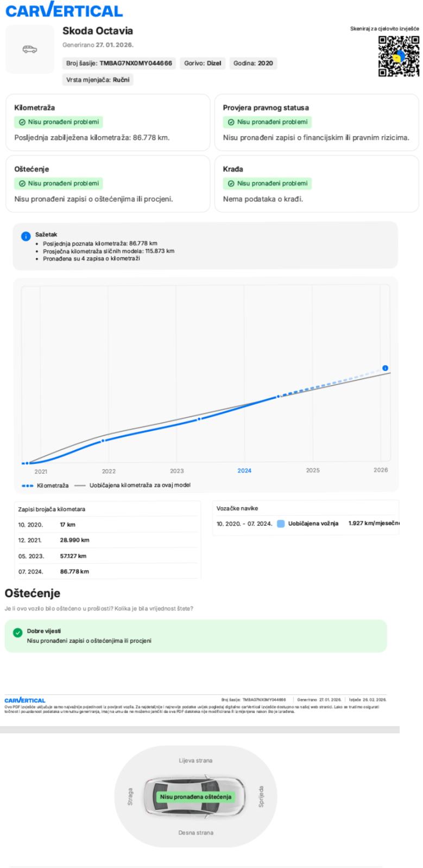The height and width of the screenshot is (868, 423).
Task: Click the Uobičajena kilometraža legend entry
Action: tap(132, 485)
